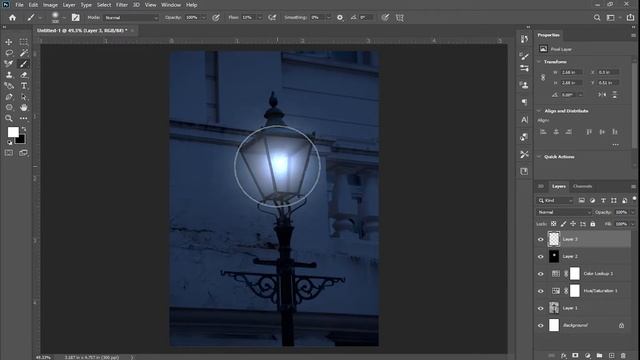Hide Layer 3 visibility eye

pos(541,239)
